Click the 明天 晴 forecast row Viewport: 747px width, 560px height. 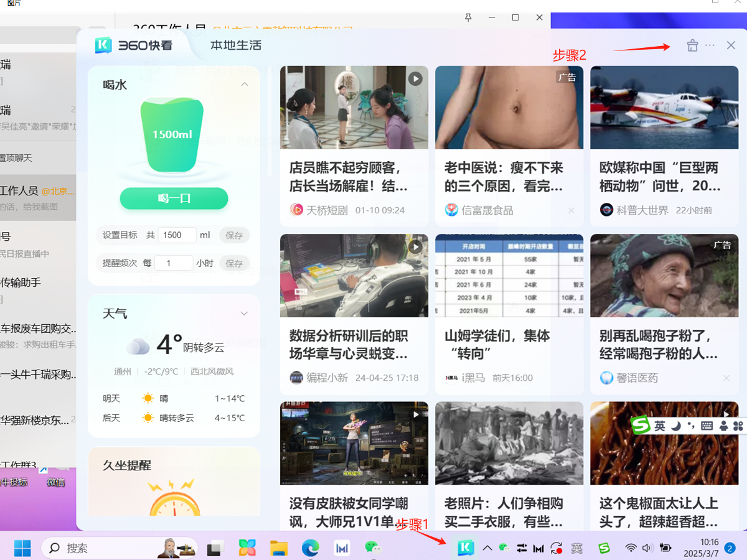174,398
